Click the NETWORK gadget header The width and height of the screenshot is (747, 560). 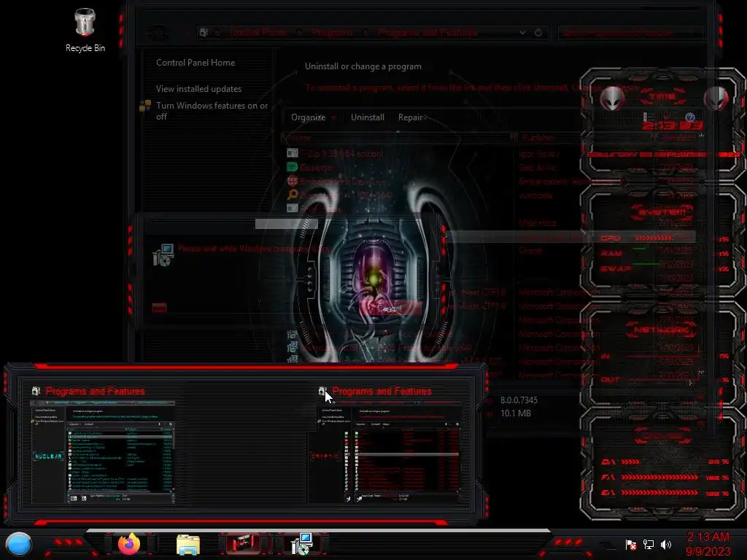(661, 329)
